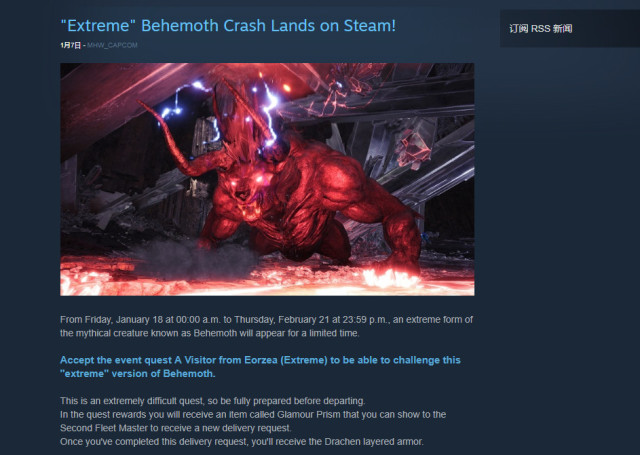Click the dark RSS sidebar panel
Image resolution: width=640 pixels, height=455 pixels.
click(x=570, y=29)
